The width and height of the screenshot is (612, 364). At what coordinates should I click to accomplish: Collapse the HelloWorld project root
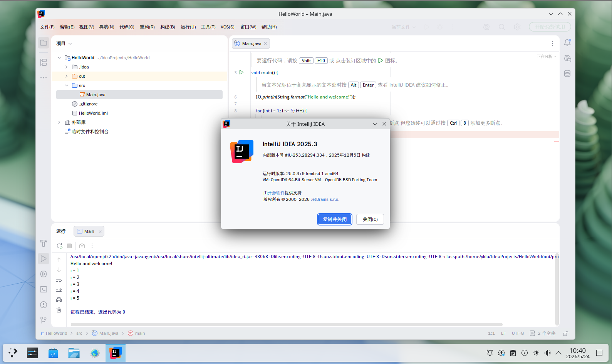pos(59,58)
